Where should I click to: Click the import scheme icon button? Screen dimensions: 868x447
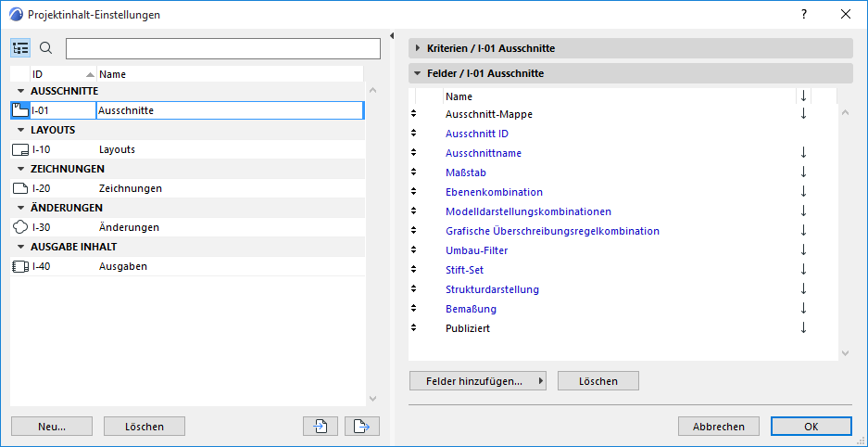(x=320, y=426)
